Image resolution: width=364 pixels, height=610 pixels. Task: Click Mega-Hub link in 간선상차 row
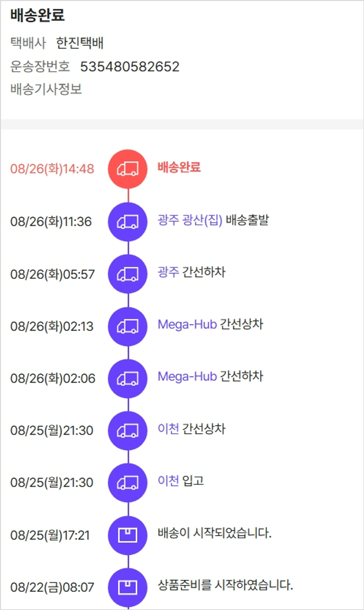point(187,324)
